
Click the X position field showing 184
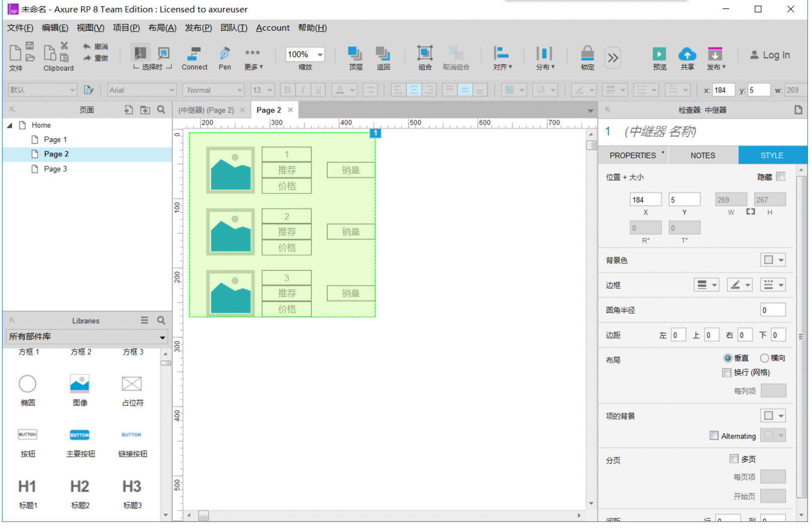click(646, 199)
